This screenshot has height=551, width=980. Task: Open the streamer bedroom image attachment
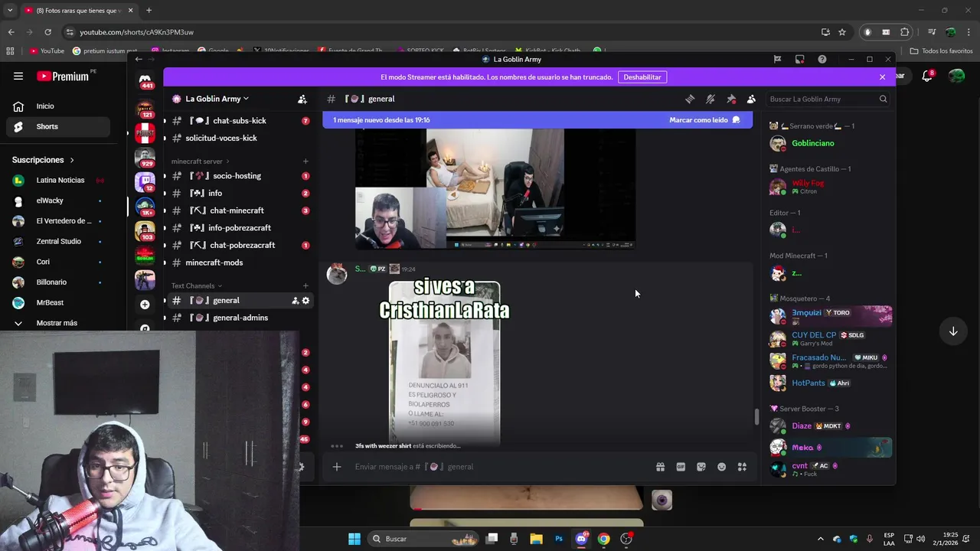point(495,189)
